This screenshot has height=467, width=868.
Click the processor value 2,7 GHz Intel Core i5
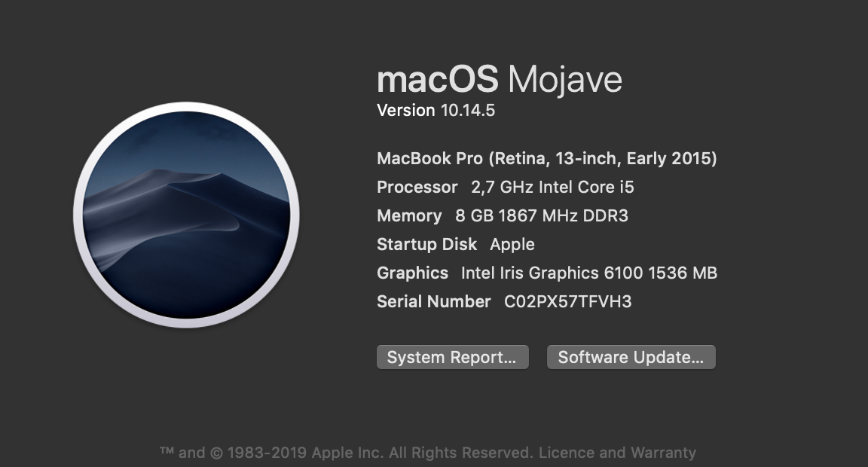pyautogui.click(x=552, y=188)
